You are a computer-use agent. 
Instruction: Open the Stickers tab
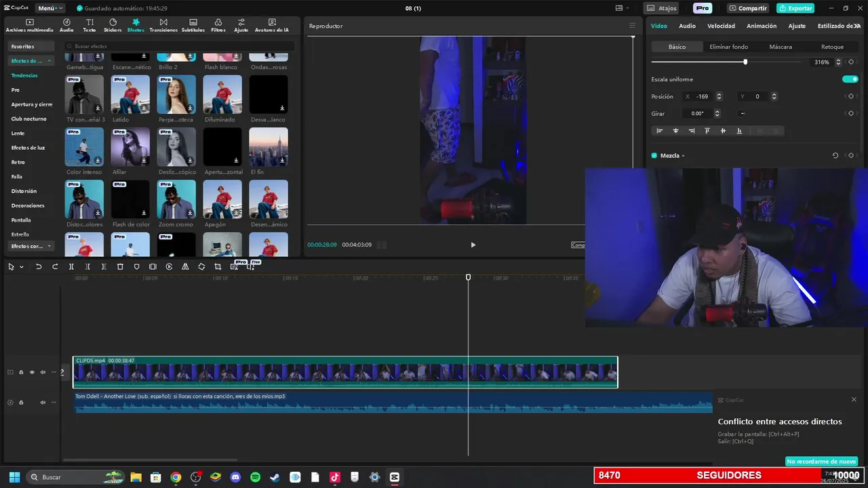coord(113,26)
